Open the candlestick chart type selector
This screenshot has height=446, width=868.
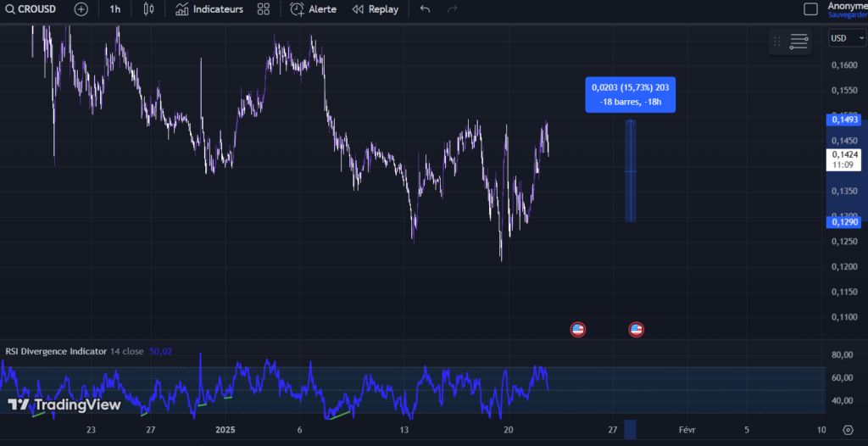(149, 9)
